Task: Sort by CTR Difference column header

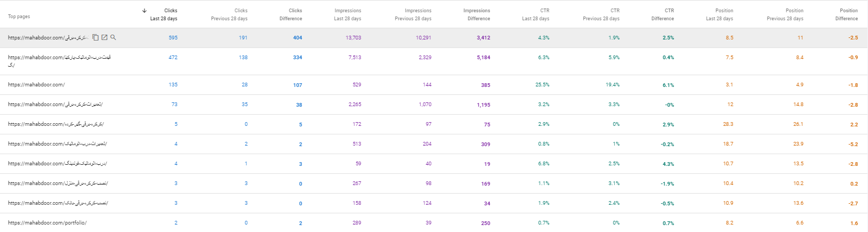Action: pos(663,14)
